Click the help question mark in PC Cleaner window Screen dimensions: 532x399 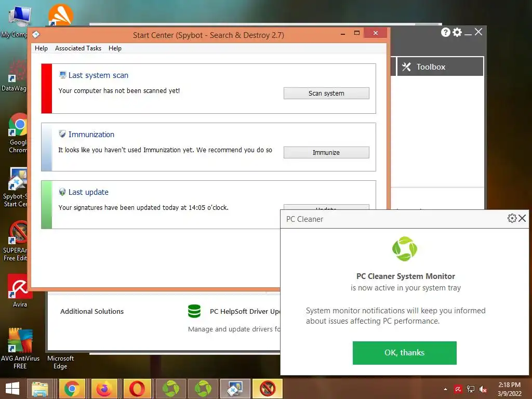click(x=445, y=32)
